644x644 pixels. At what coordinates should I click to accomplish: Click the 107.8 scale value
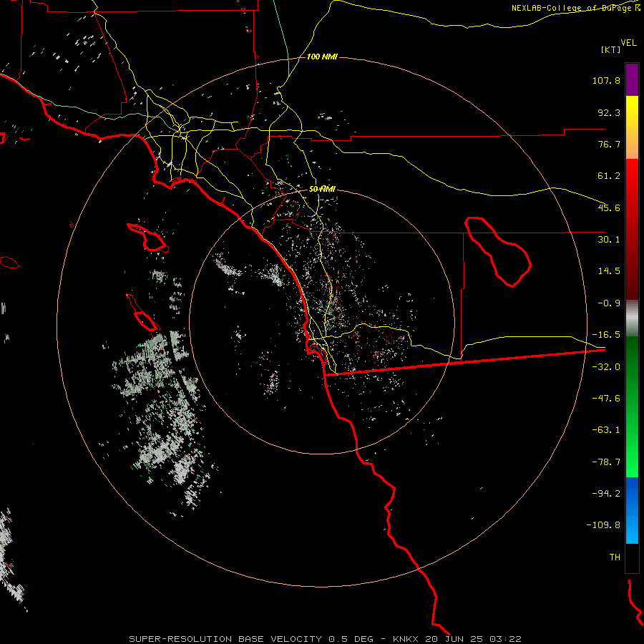pyautogui.click(x=606, y=80)
